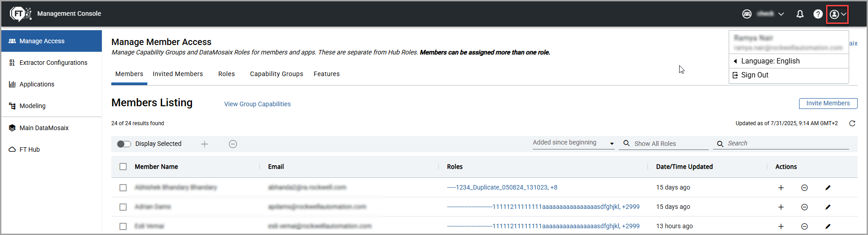Screen dimensions: 868x235
Task: Click the member Search input field
Action: pyautogui.click(x=786, y=143)
